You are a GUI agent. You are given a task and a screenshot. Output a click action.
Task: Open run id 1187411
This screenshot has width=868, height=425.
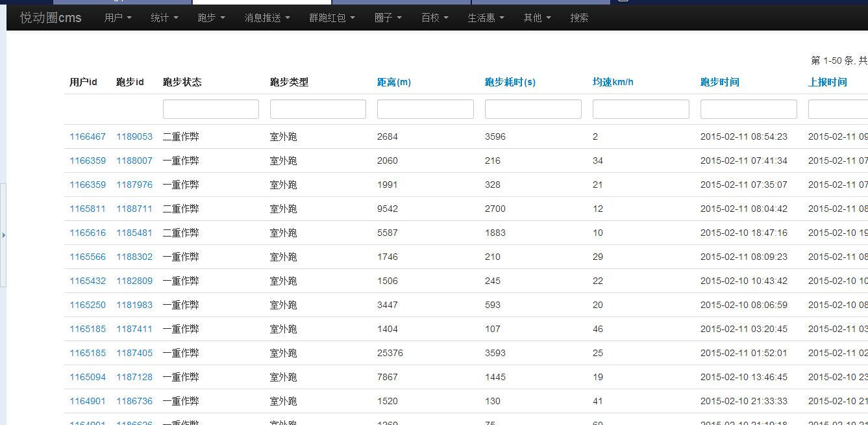134,329
